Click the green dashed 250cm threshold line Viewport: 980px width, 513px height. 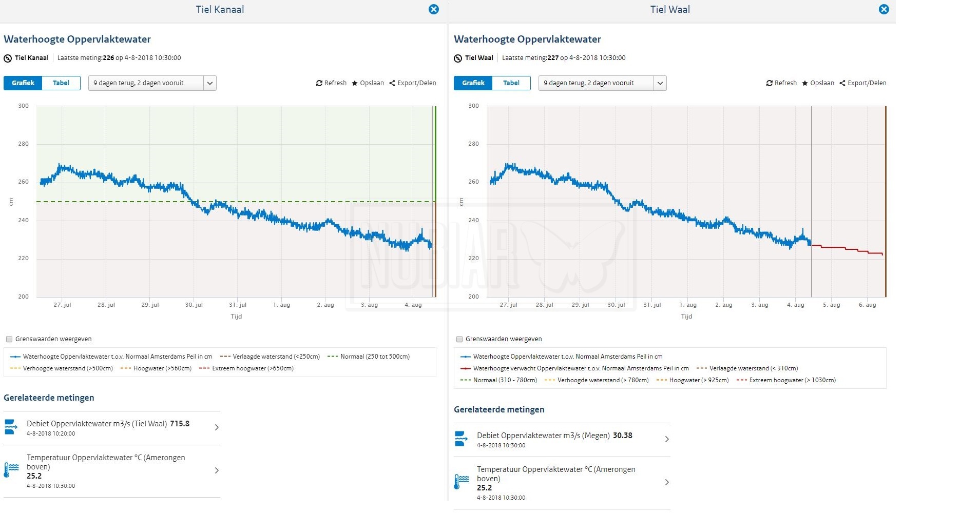pyautogui.click(x=235, y=202)
